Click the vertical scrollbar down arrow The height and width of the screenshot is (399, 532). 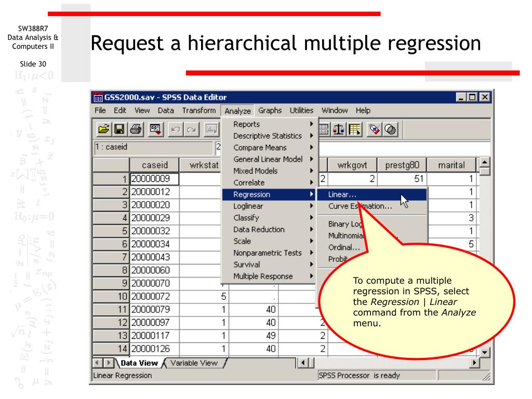pyautogui.click(x=485, y=353)
